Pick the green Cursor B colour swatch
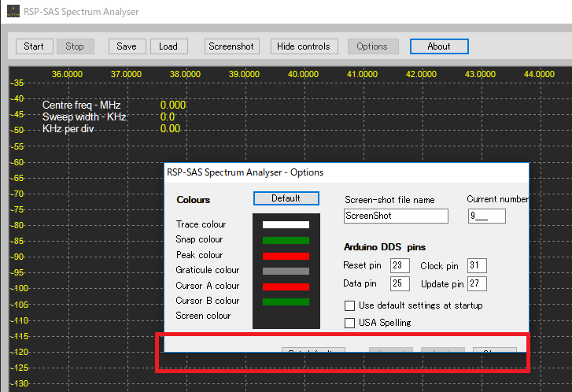 [286, 301]
